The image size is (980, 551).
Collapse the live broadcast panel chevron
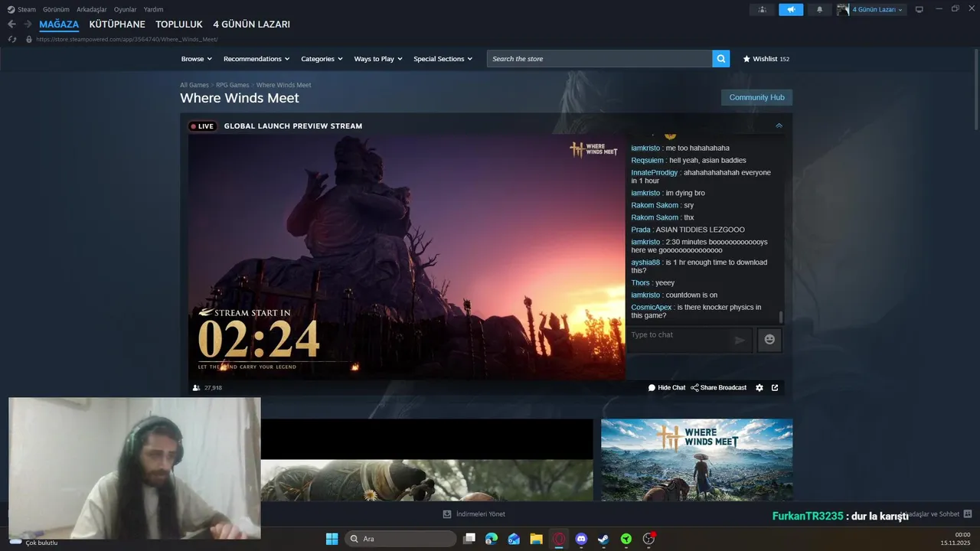point(779,126)
